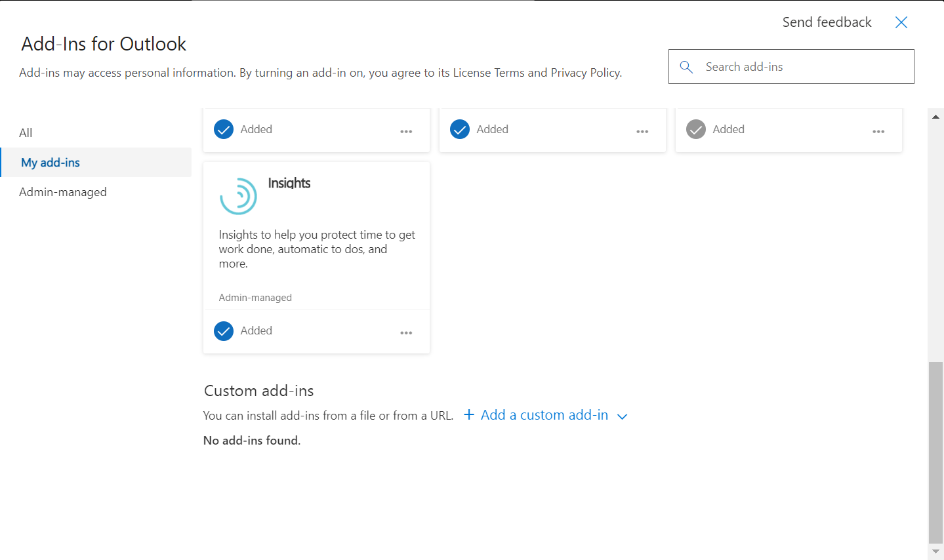Click the ellipsis on the first Added card
This screenshot has height=560, width=944.
tap(406, 131)
